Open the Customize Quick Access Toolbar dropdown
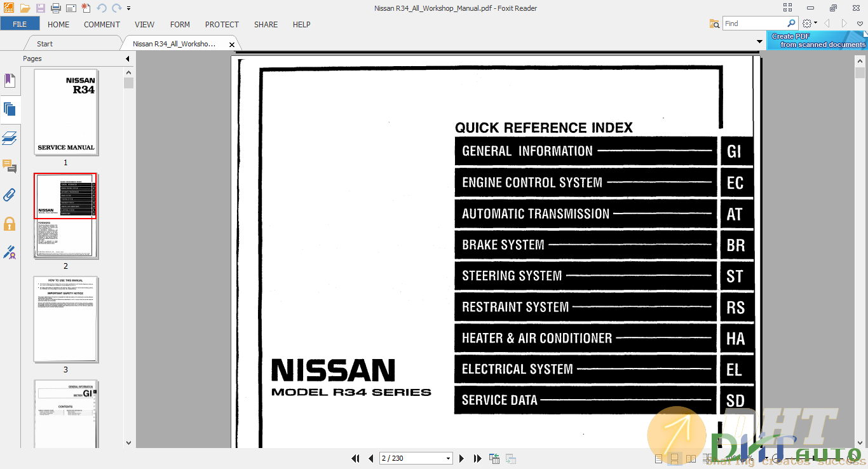Viewport: 868px width, 469px height. coord(128,8)
